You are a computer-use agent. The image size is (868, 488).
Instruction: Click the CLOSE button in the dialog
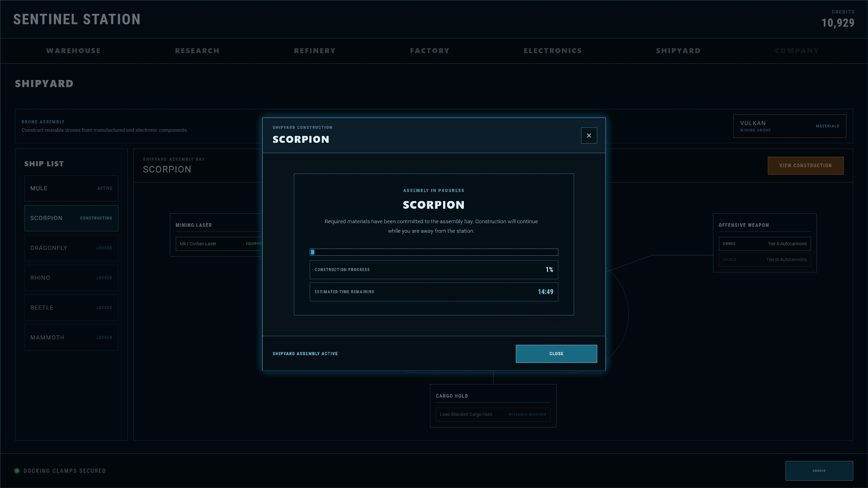(556, 354)
